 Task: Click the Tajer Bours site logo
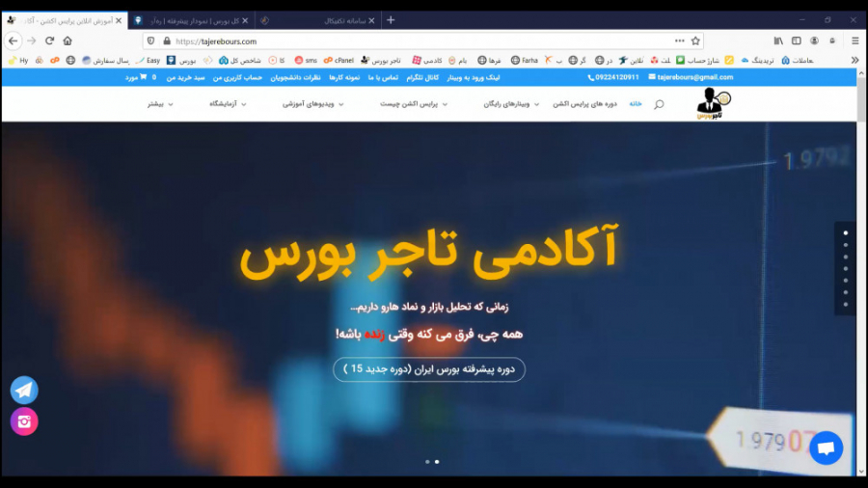[x=714, y=103]
